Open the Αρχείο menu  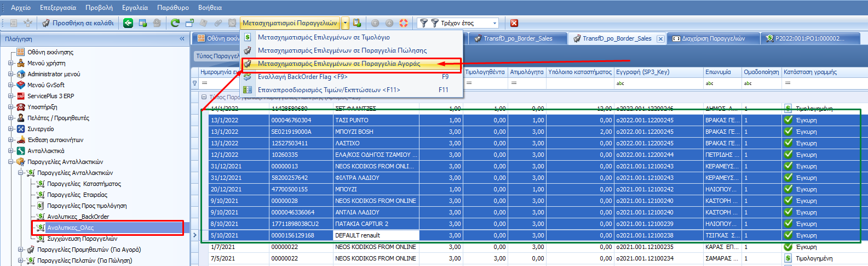(21, 8)
